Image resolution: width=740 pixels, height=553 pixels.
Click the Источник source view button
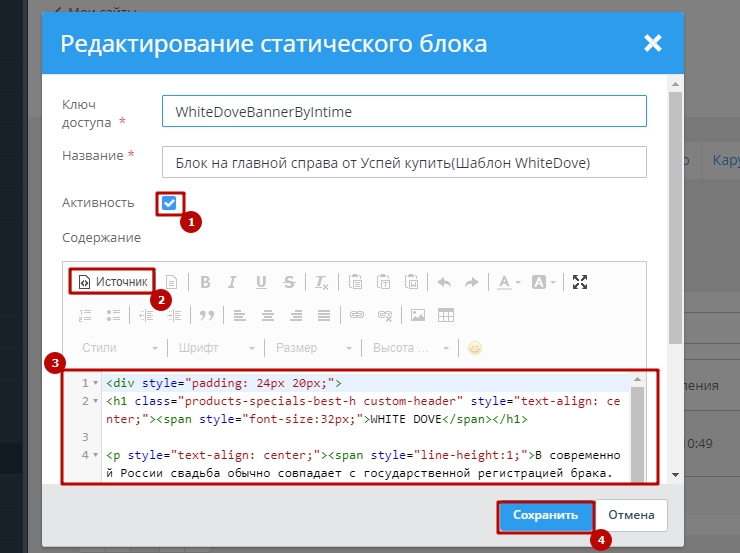click(x=112, y=281)
